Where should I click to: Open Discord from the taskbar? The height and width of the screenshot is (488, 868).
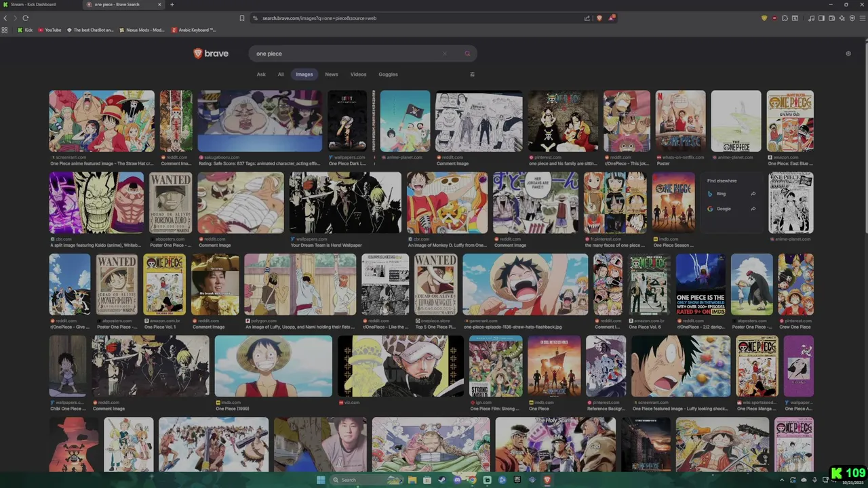tap(457, 480)
